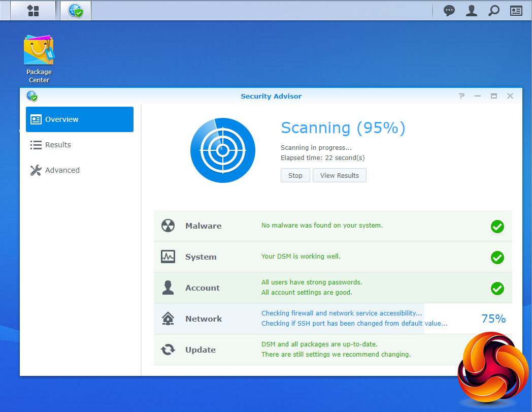Viewport: 532px width, 412px height.
Task: Click 'There are still settings we recommend changing.'
Action: (336, 354)
